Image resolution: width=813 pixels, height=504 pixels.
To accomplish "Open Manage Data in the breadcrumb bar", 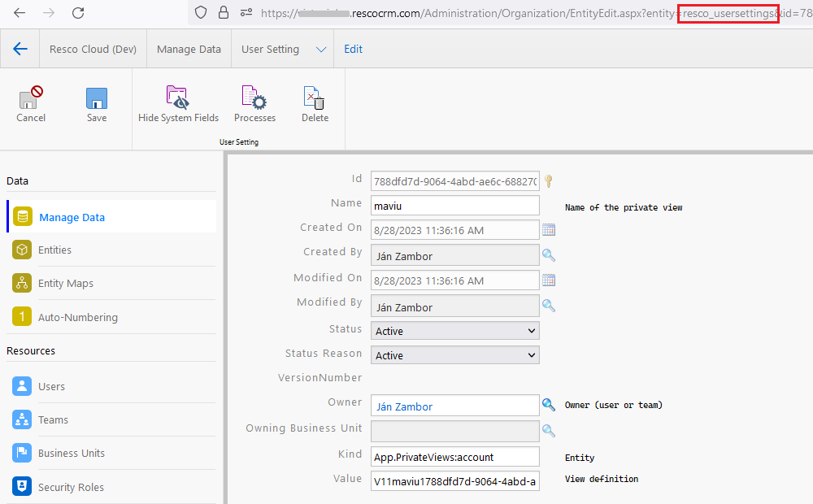I will coord(189,50).
